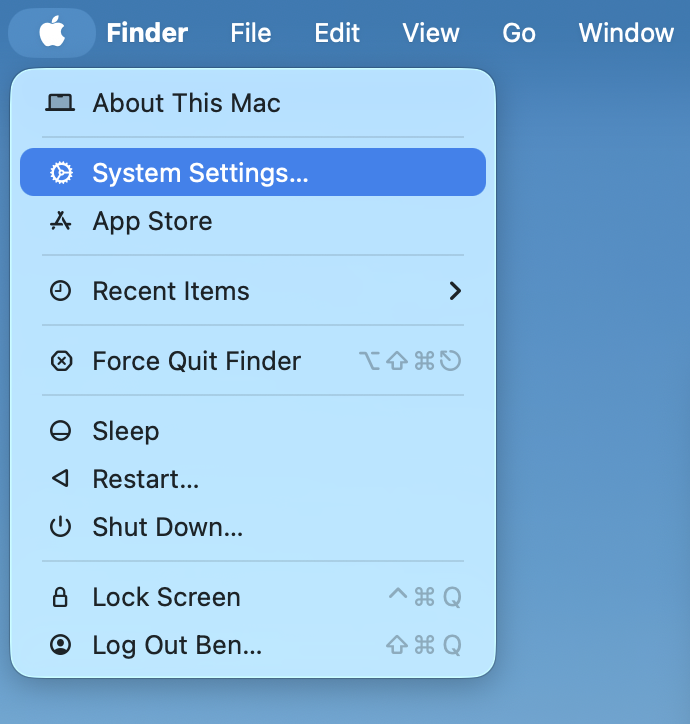This screenshot has width=690, height=724.
Task: Open the View menu
Action: pyautogui.click(x=431, y=33)
